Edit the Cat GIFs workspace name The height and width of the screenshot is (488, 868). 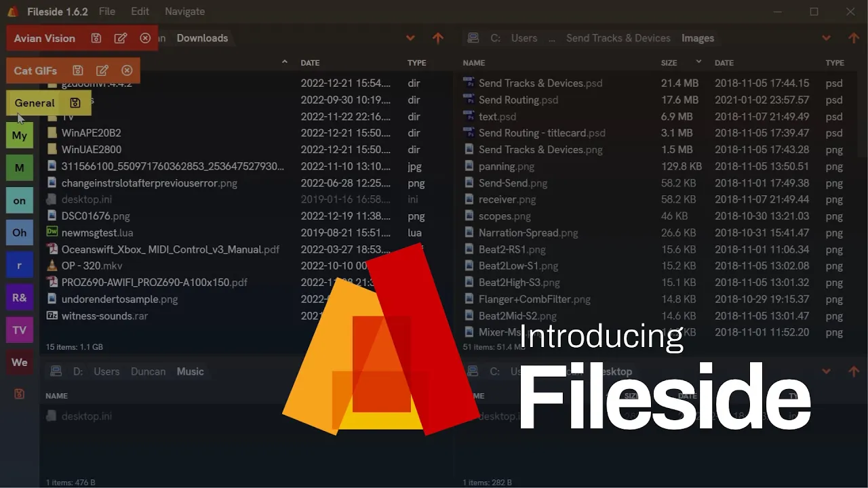click(x=102, y=70)
